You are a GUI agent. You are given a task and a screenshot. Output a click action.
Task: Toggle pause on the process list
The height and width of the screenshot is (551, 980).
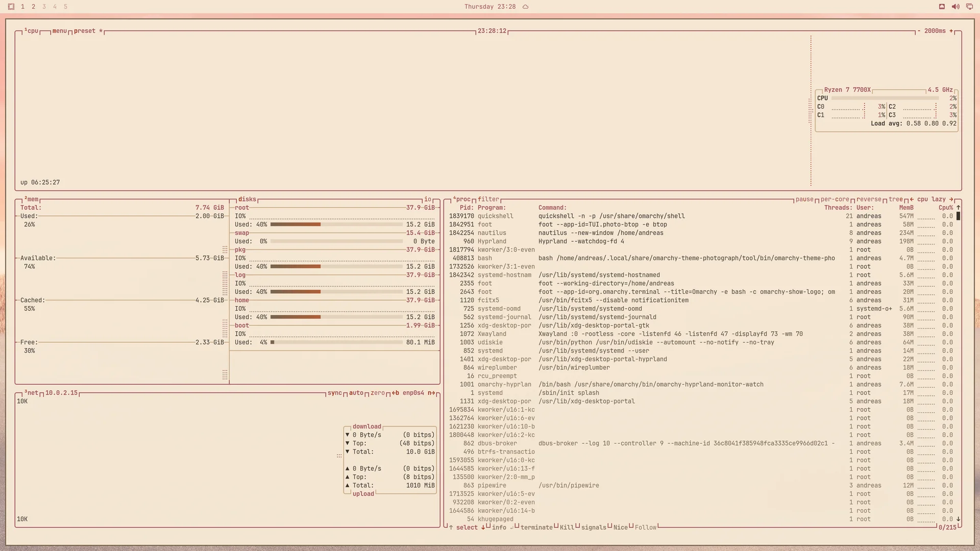(804, 199)
